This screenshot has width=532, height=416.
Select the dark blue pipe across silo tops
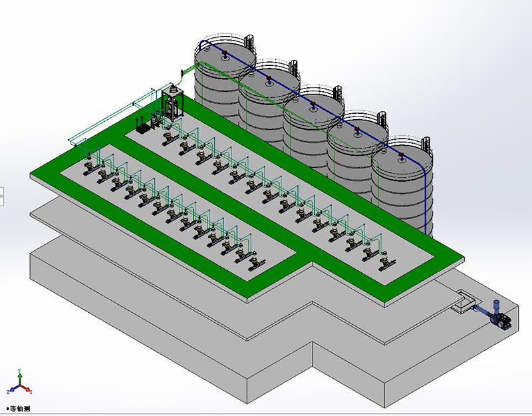[x=313, y=100]
